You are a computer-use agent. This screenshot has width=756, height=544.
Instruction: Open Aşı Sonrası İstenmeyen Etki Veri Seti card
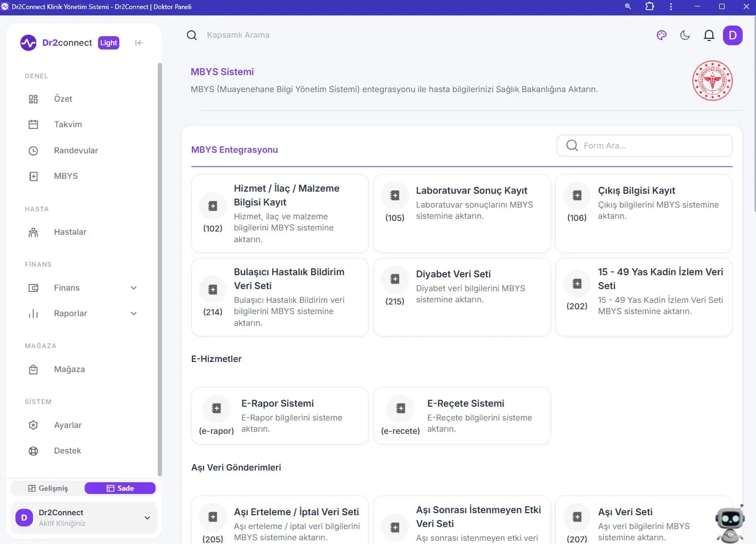click(x=462, y=520)
